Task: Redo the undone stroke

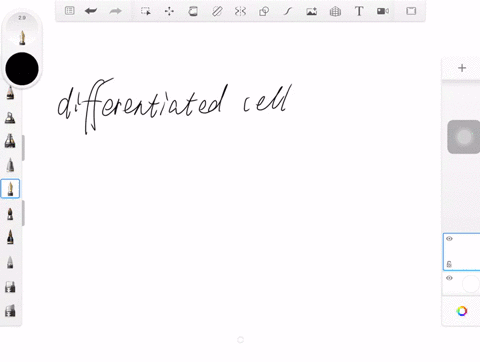Action: pos(115,11)
